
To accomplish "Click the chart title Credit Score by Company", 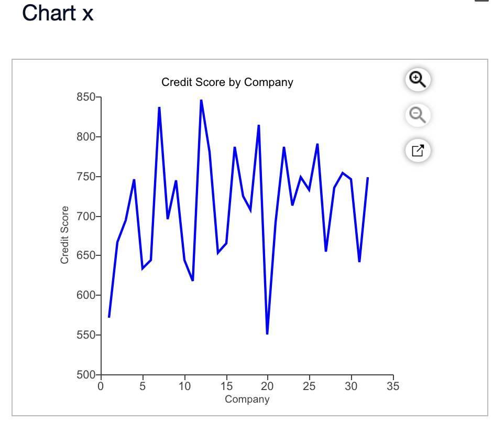I will (x=227, y=82).
